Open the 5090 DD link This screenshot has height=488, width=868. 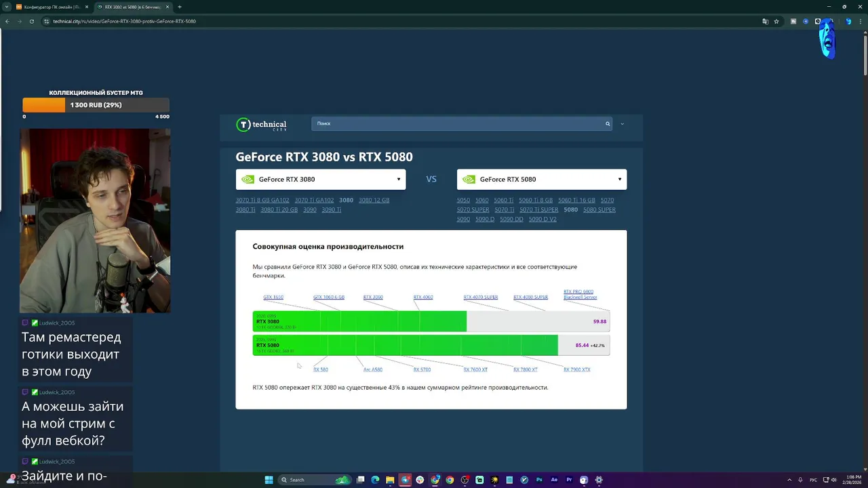[x=511, y=219]
